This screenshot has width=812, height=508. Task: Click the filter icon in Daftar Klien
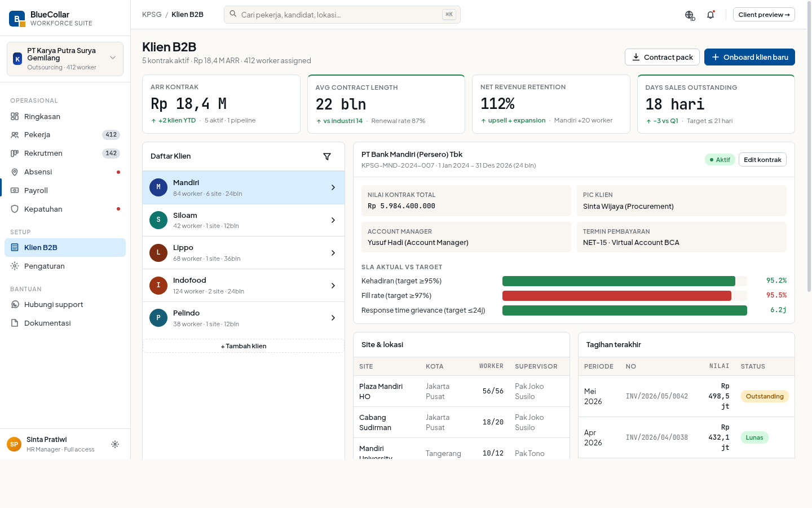[327, 156]
